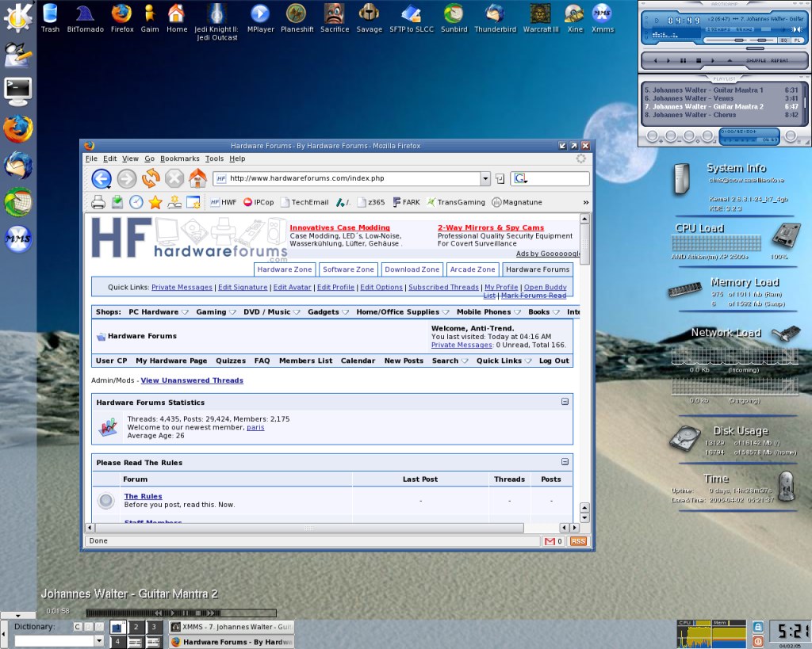Screen dimensions: 812x649
Task: Open the History clock icon in Firefox toolbar
Action: click(x=136, y=202)
